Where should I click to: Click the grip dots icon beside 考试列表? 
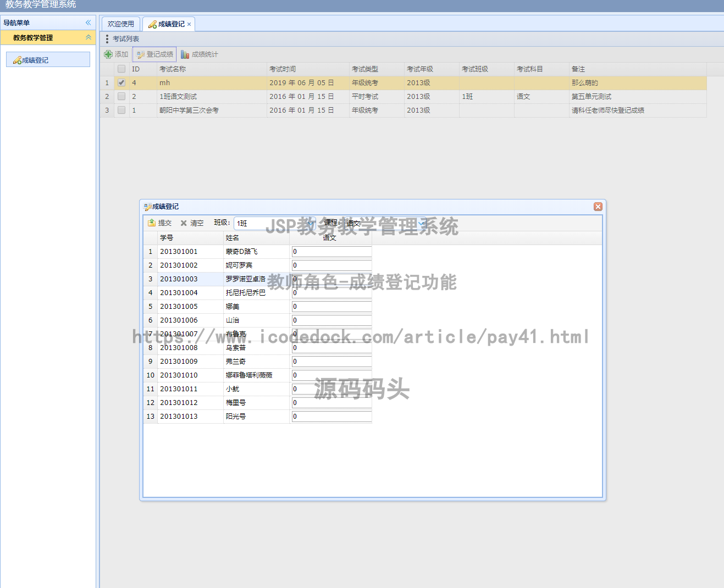(x=108, y=38)
